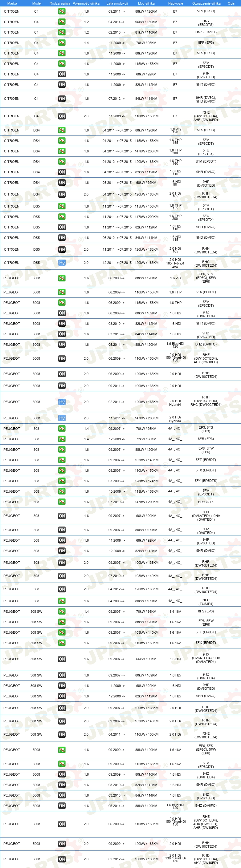Click petrol icon in Peugeot 5008 88kW / 120KM row
The image size is (241, 868).
(x=62, y=750)
